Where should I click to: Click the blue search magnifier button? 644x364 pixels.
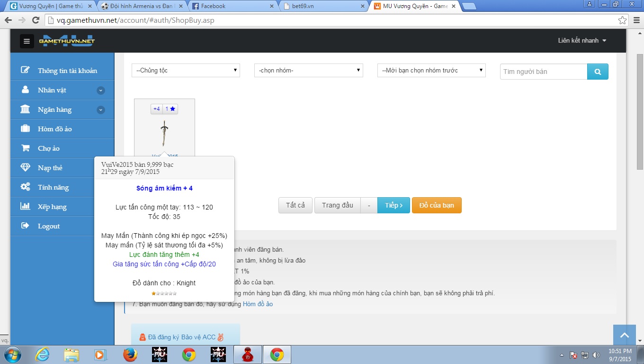pos(598,72)
